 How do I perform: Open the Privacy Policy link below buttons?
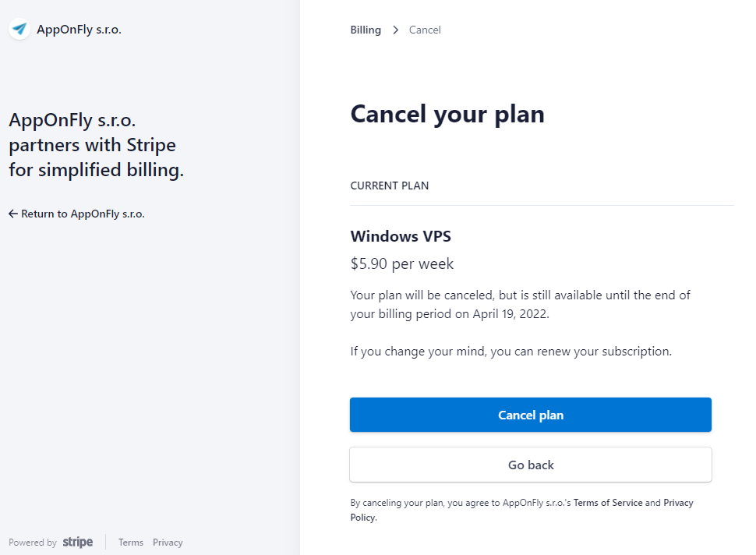click(521, 510)
